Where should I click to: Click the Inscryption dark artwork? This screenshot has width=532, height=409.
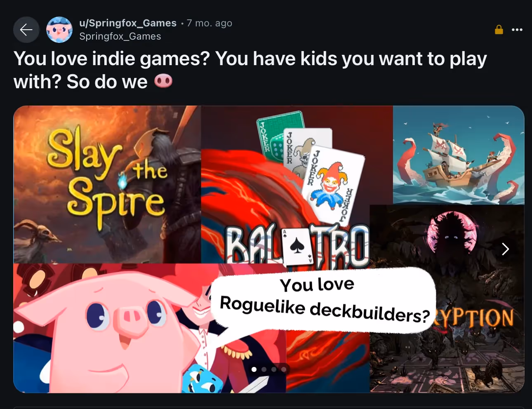coord(447,299)
